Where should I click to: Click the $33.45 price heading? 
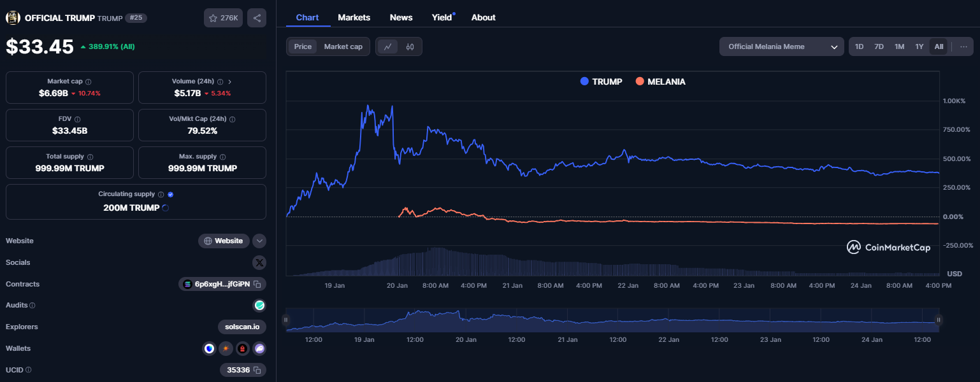click(40, 46)
